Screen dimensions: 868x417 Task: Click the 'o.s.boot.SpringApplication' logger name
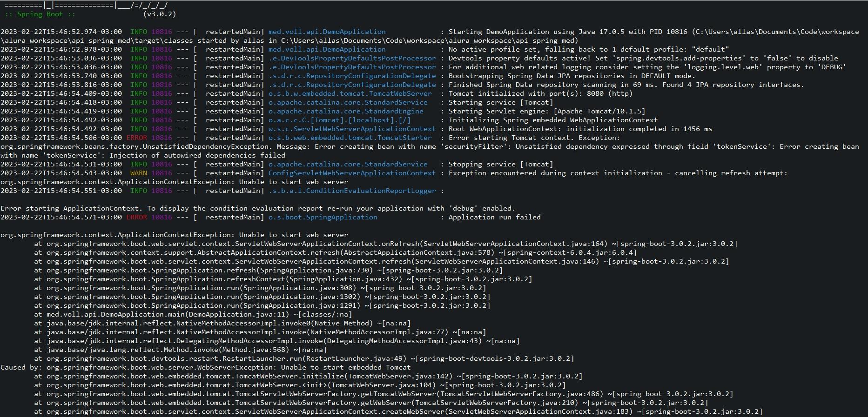tap(323, 217)
